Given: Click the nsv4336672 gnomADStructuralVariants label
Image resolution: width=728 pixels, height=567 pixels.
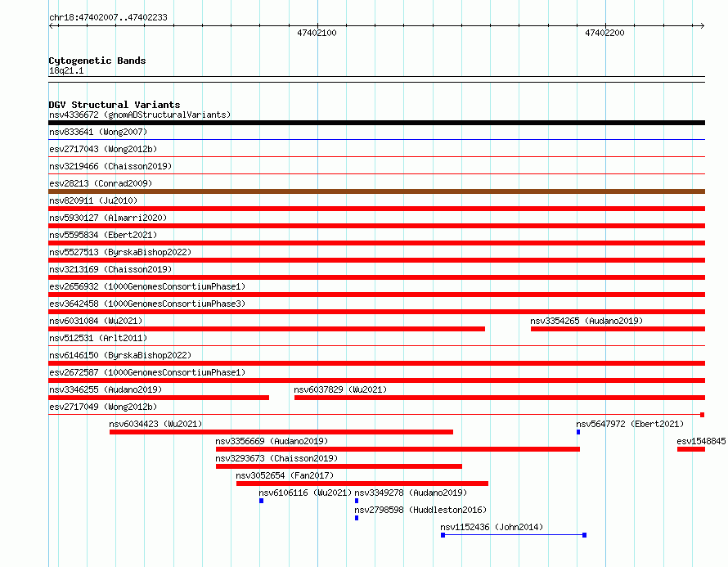Looking at the screenshot, I should click(x=140, y=115).
